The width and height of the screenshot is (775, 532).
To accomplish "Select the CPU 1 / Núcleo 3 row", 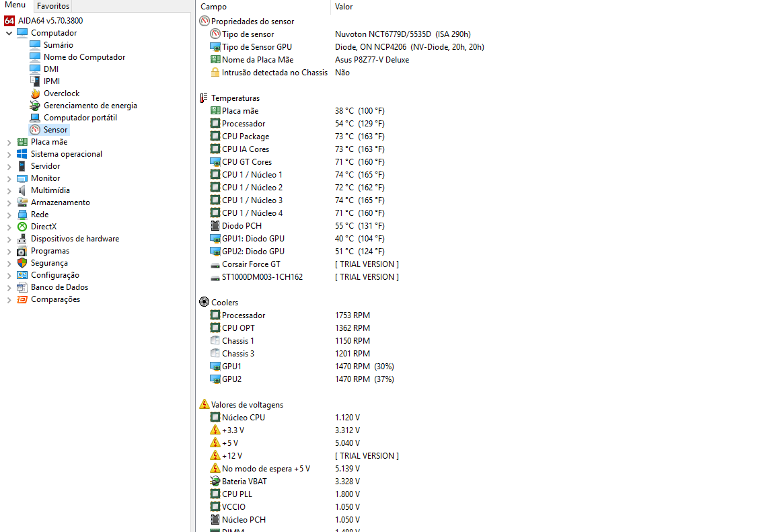I will (x=297, y=200).
